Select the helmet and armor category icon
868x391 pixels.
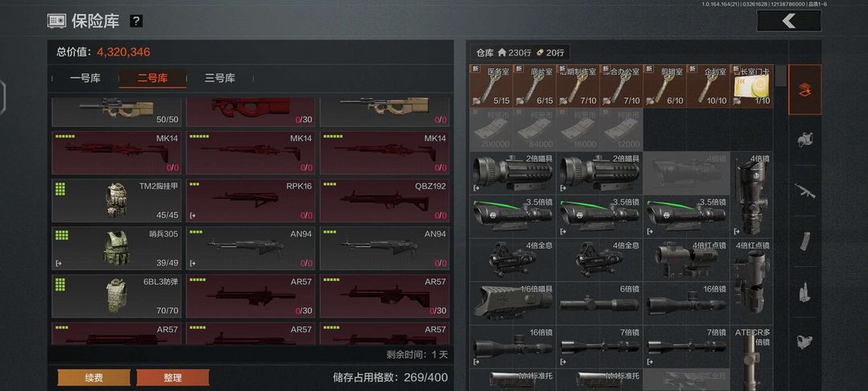[x=805, y=139]
